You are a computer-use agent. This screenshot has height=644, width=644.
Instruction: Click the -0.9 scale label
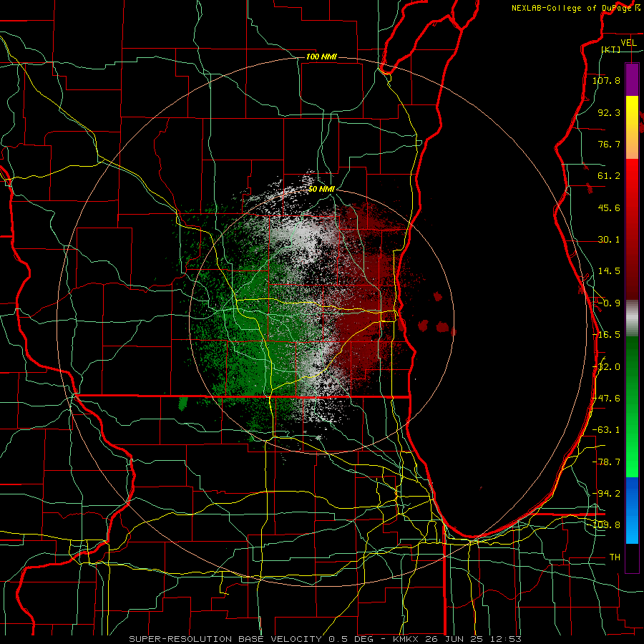coord(609,303)
